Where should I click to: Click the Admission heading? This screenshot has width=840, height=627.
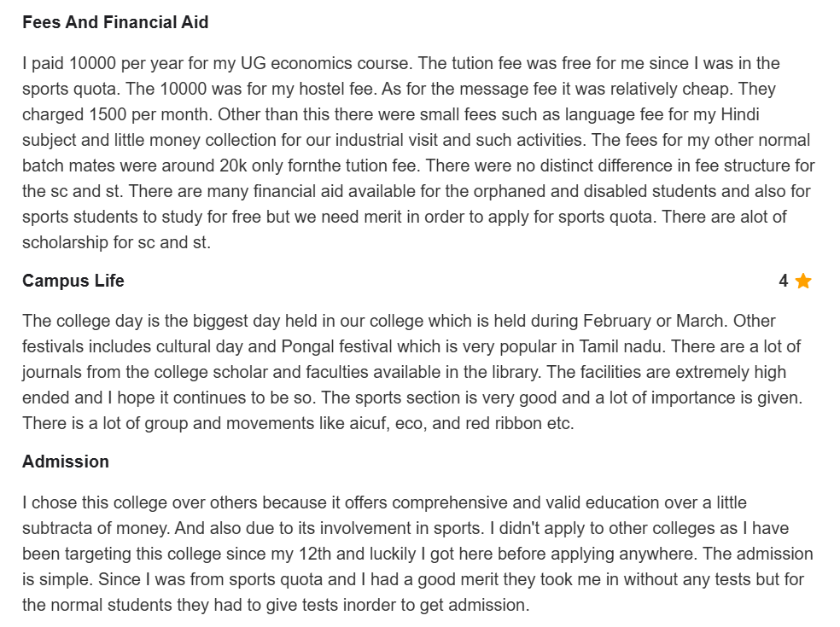pyautogui.click(x=66, y=462)
